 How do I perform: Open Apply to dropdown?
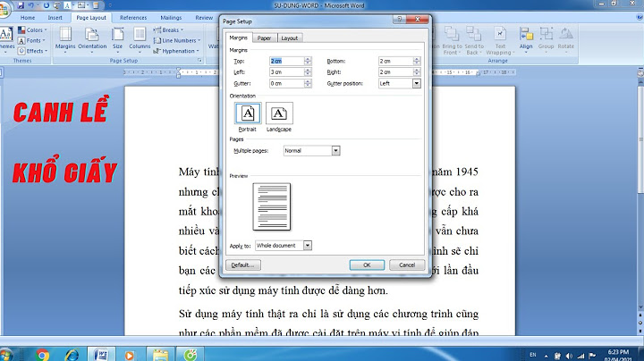[x=284, y=246]
